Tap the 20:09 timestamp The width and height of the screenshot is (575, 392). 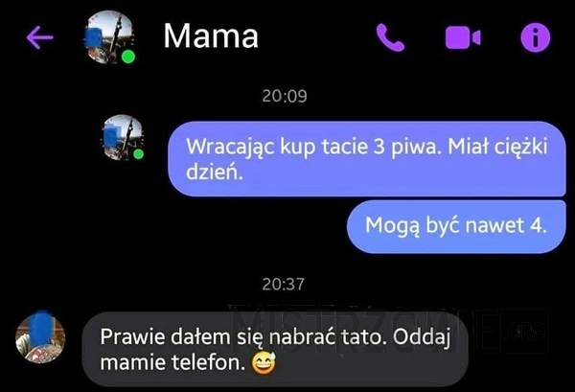[285, 96]
